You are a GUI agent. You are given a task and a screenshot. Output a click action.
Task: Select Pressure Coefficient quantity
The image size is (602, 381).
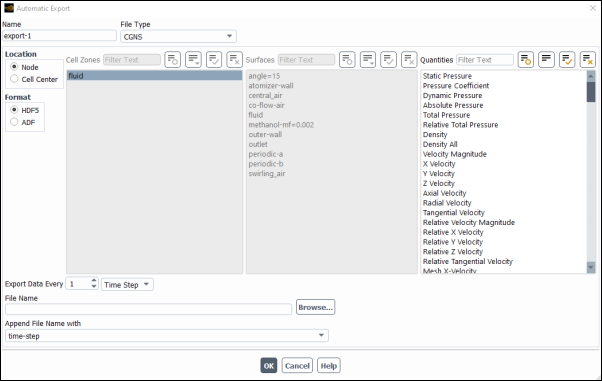click(456, 86)
